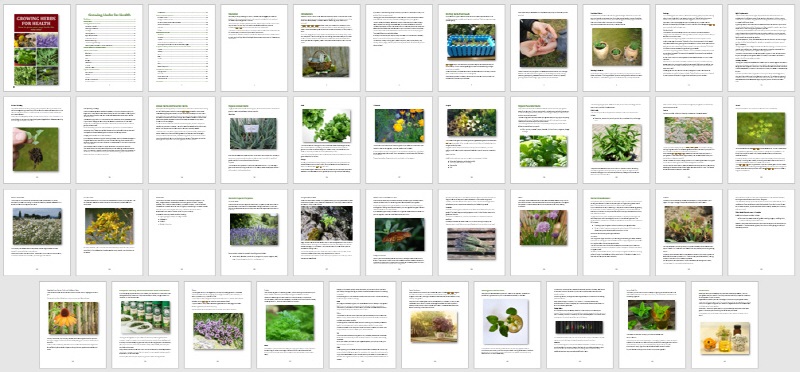The height and width of the screenshot is (372, 800).
Task: Open the page with purple thyme flowers
Action: [218, 325]
